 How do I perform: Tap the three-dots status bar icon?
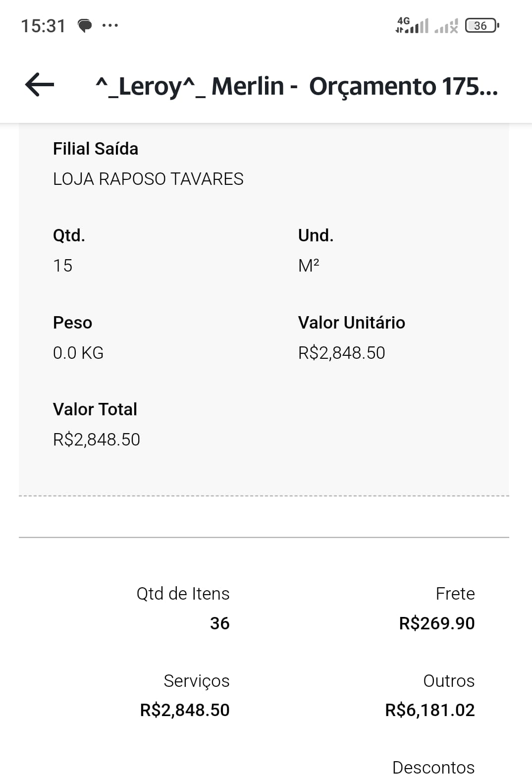(110, 25)
